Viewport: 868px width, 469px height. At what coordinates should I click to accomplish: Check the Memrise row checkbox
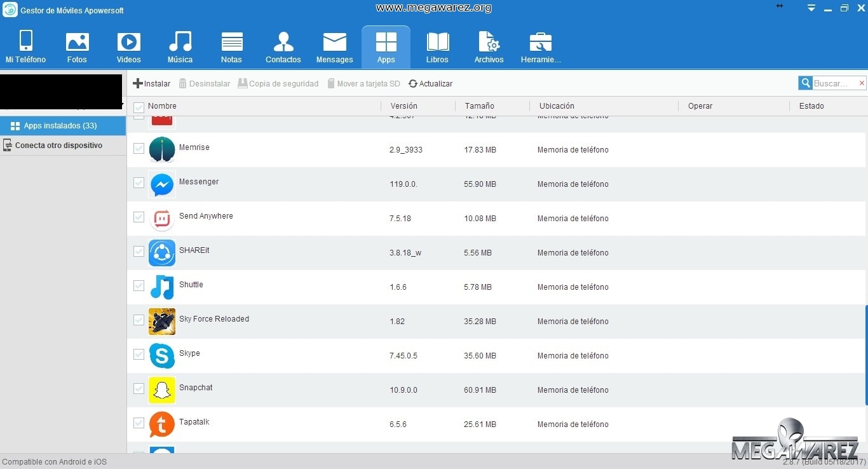point(139,149)
